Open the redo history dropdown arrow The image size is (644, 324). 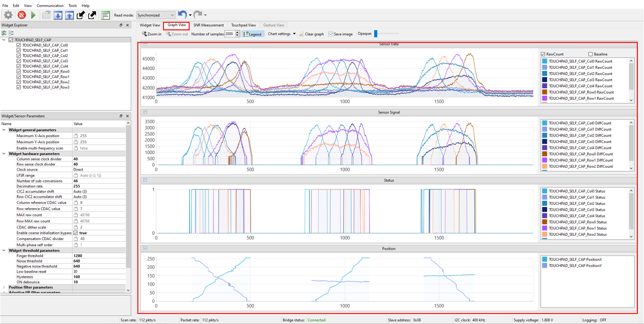[x=205, y=15]
